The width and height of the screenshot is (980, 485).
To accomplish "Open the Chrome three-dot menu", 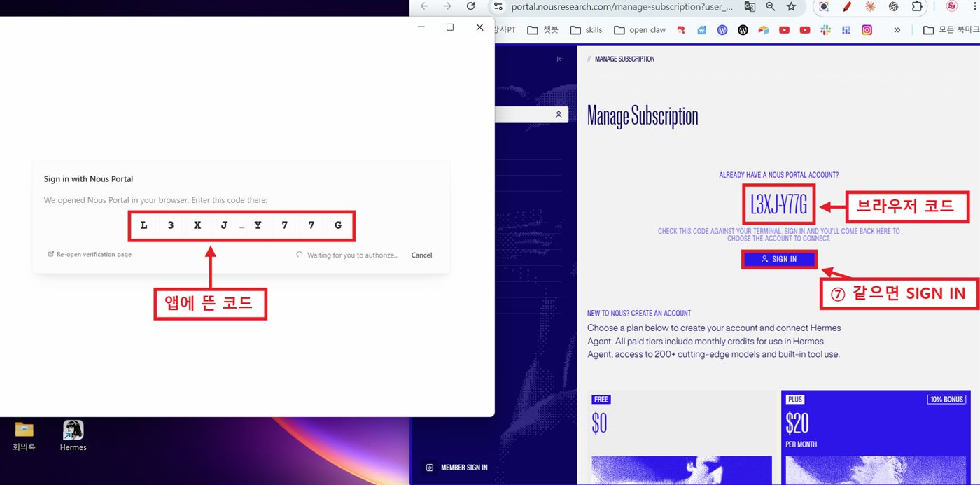I will point(974,6).
